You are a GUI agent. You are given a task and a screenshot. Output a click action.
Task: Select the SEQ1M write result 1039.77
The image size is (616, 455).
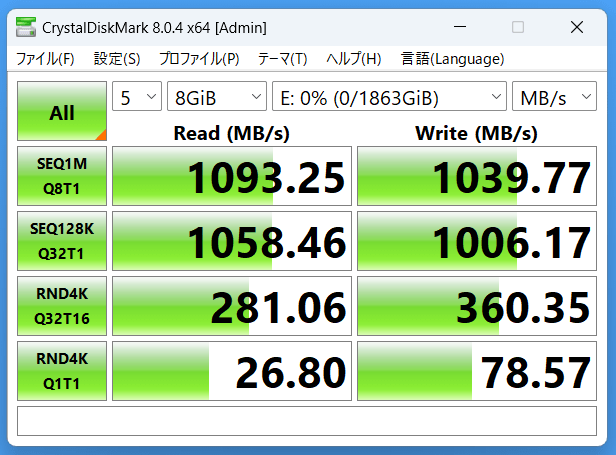tap(477, 176)
